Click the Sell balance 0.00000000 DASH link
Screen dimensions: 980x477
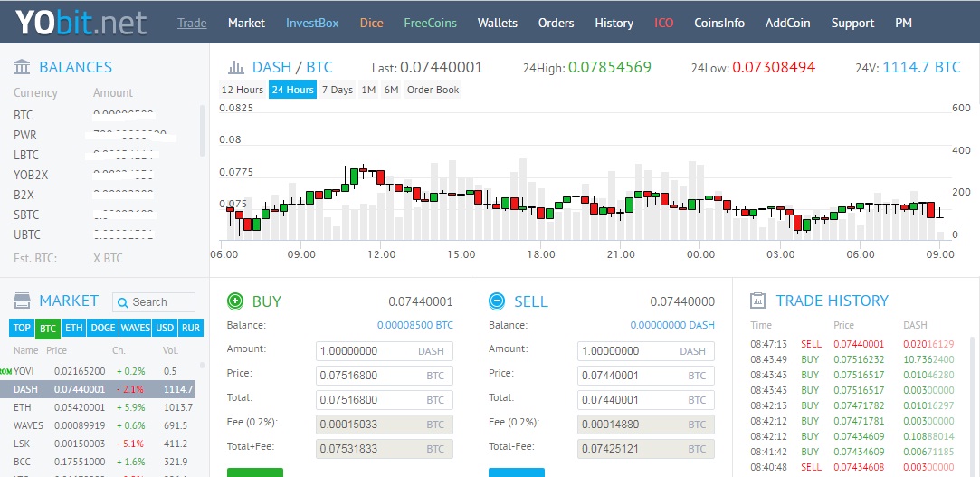(x=672, y=325)
